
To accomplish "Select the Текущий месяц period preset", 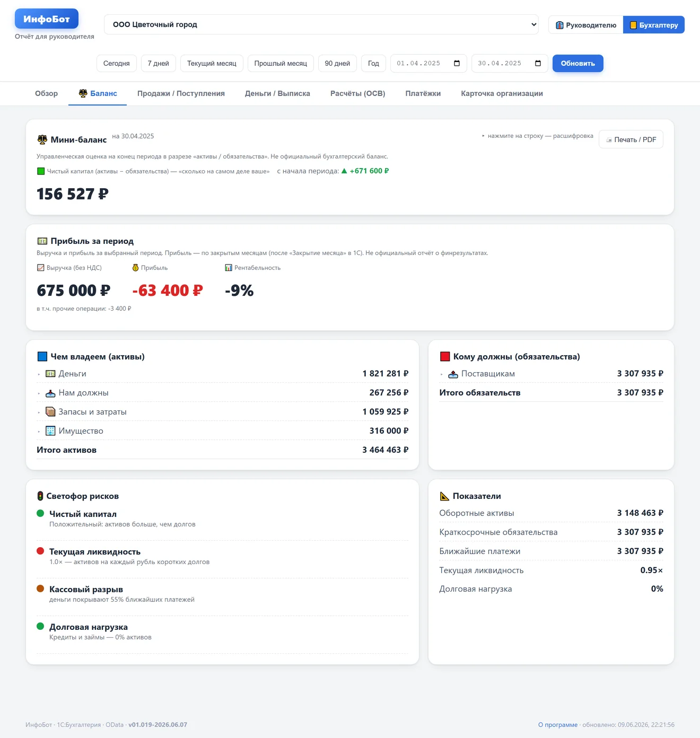I will pyautogui.click(x=212, y=64).
